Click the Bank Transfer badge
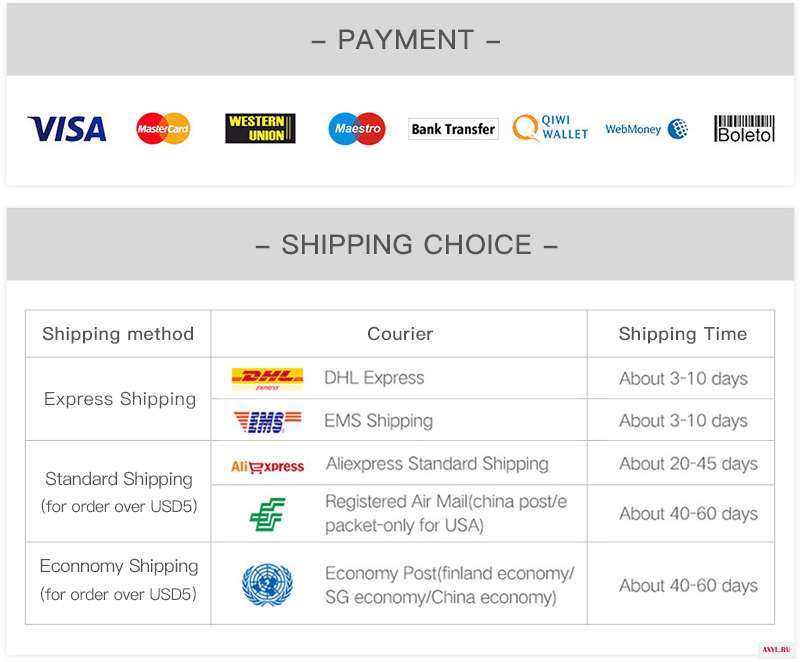 453,129
